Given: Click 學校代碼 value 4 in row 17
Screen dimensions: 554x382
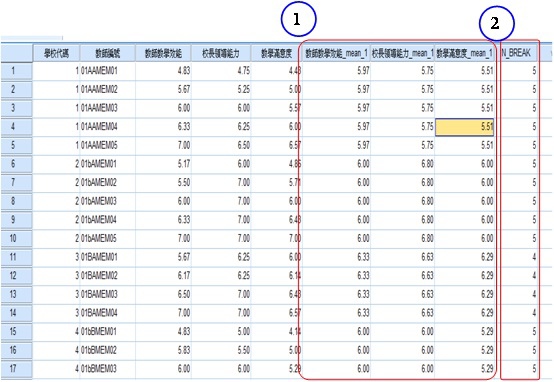Looking at the screenshot, I should [x=57, y=369].
